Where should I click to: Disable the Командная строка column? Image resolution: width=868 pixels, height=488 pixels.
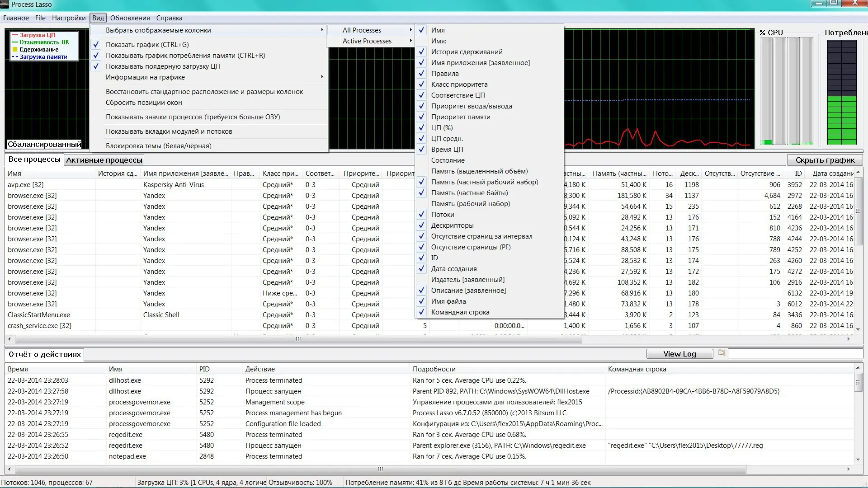[460, 312]
